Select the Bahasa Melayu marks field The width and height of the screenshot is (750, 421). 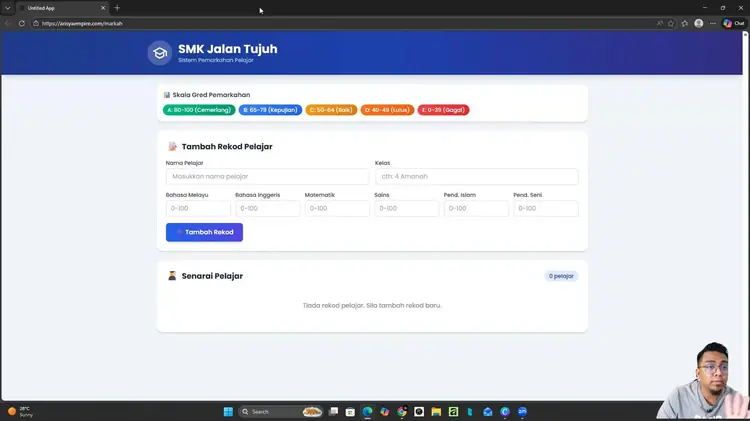point(198,209)
